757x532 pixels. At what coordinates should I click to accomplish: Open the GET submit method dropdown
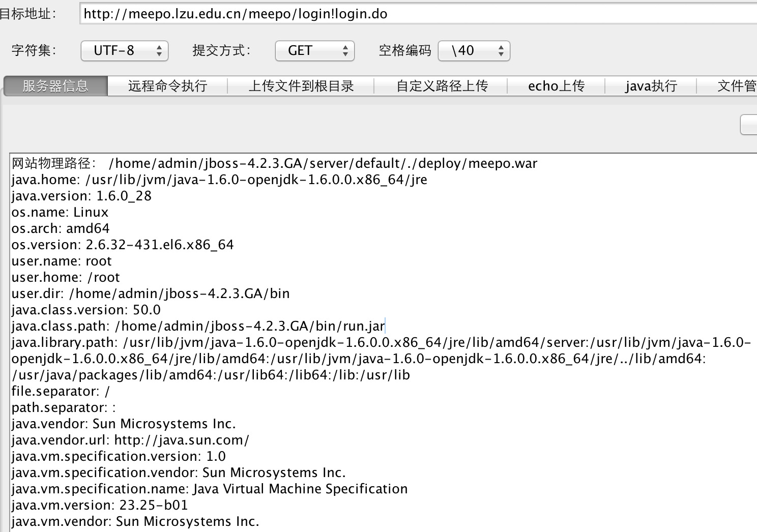[x=314, y=50]
